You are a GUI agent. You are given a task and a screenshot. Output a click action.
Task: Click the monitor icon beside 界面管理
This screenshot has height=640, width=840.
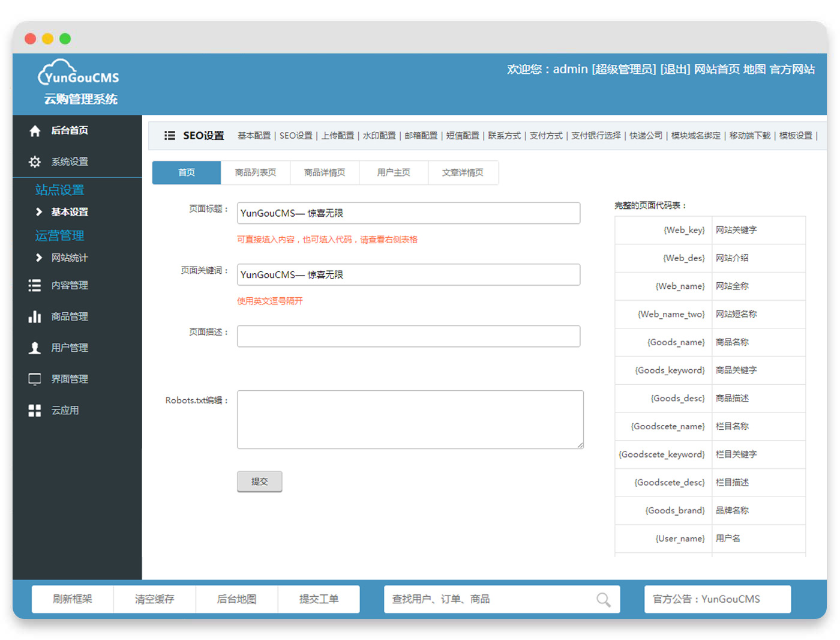35,379
